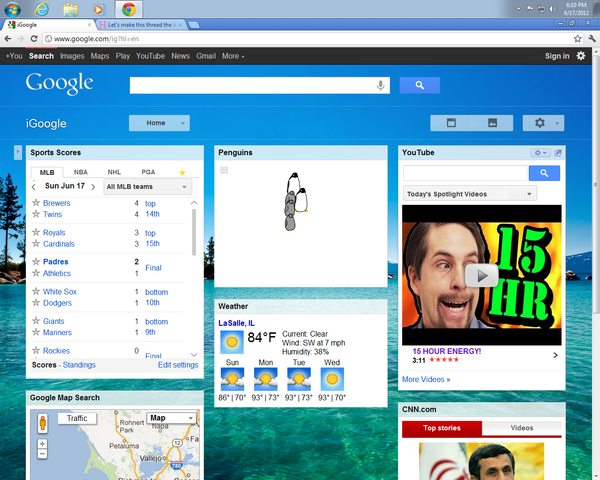Select the NHL tab
The width and height of the screenshot is (600, 480).
[x=114, y=172]
